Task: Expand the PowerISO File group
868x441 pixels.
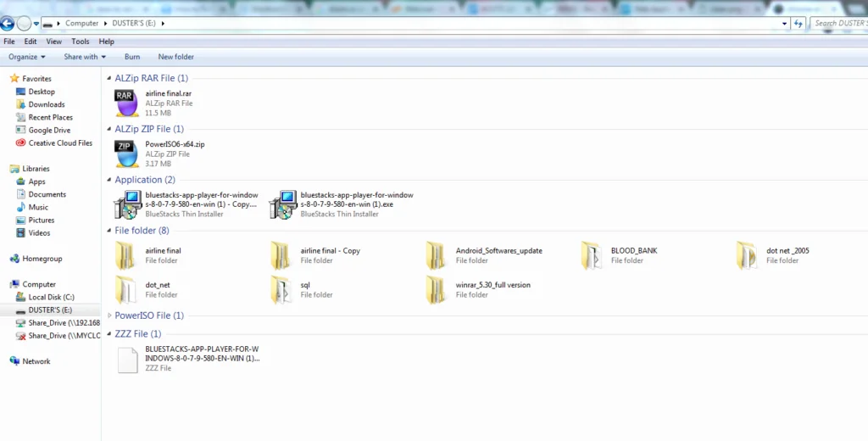Action: [x=109, y=315]
